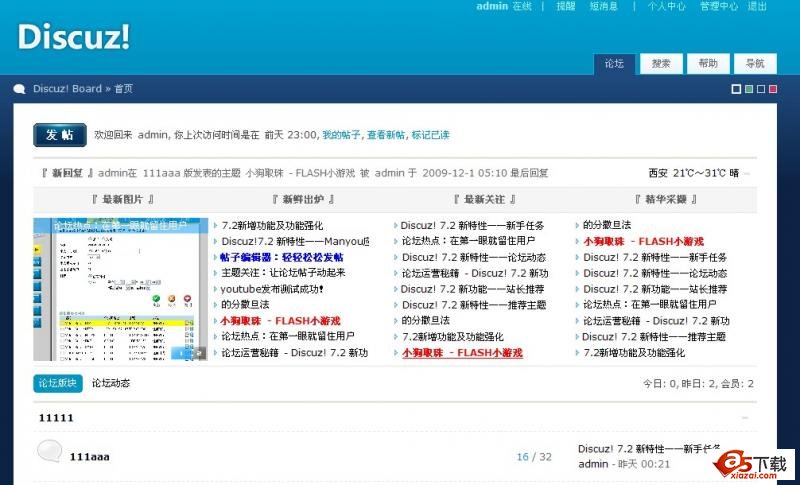Switch to the green style swatch
The width and height of the screenshot is (800, 485).
tap(749, 89)
